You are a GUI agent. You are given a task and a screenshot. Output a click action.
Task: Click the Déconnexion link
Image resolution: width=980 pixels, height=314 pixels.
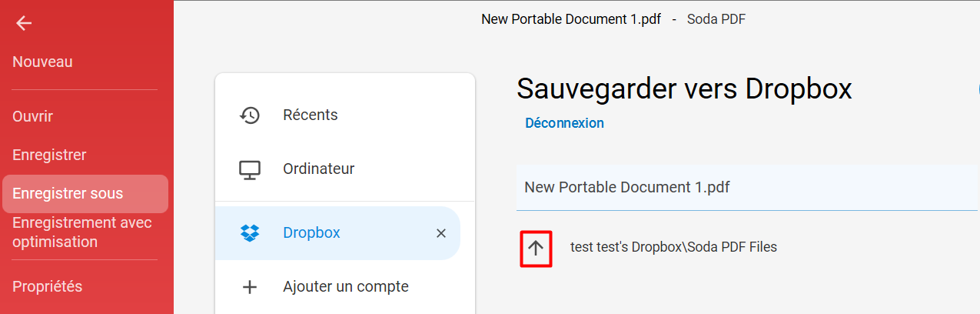pos(564,123)
